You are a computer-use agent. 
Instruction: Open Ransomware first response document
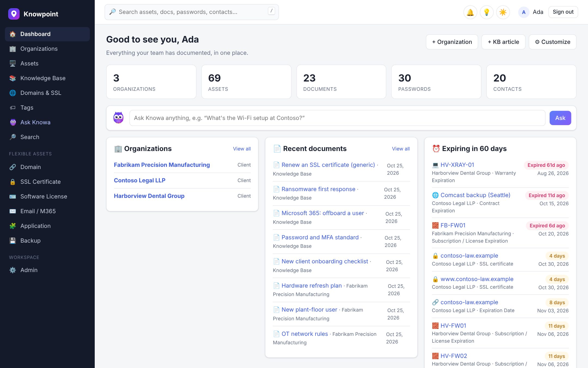(x=318, y=189)
